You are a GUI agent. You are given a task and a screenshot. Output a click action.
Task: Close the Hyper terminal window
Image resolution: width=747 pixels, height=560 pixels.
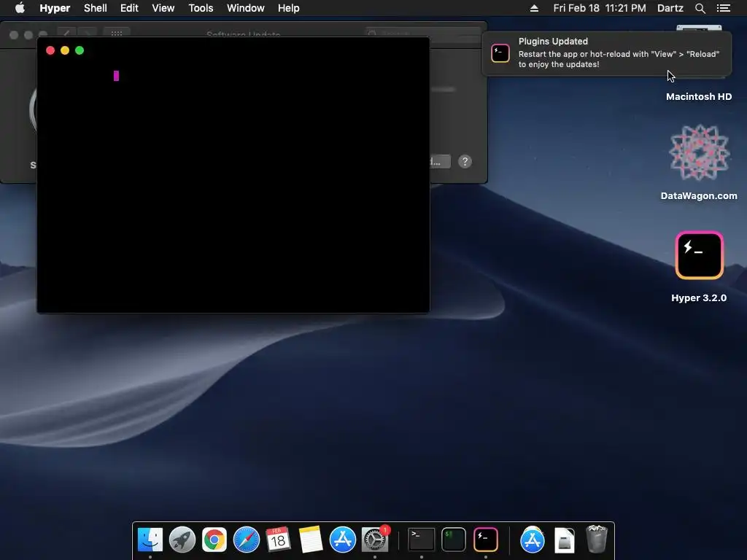coord(50,50)
